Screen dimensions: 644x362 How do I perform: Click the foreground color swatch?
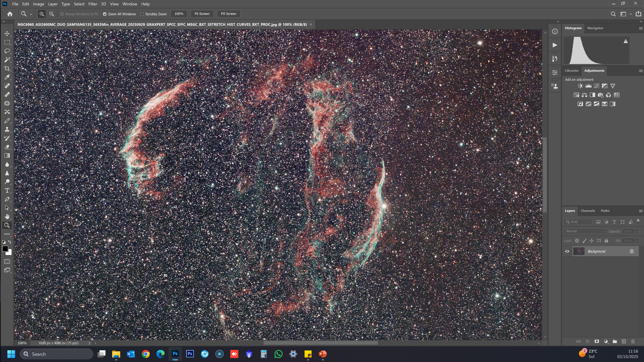5,249
